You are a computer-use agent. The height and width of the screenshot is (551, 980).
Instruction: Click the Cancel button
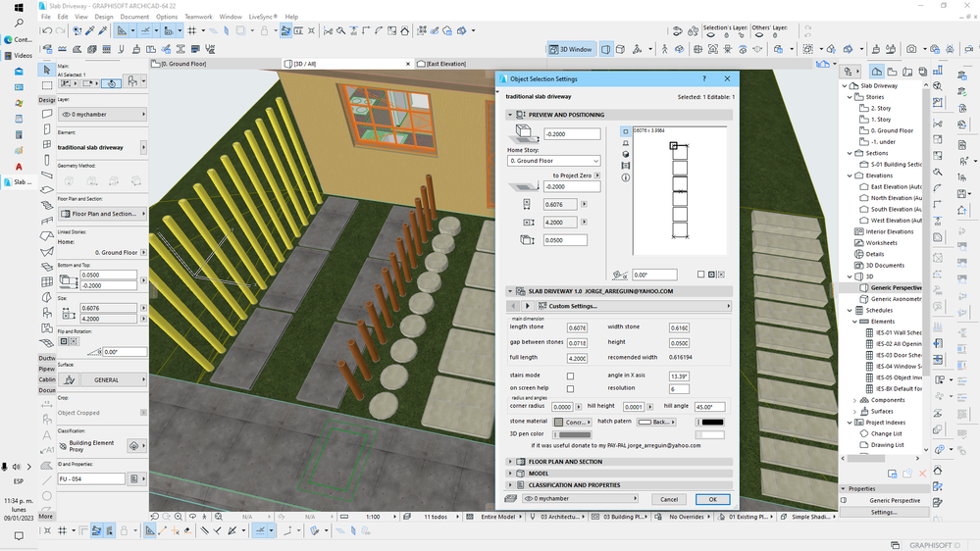coord(669,499)
